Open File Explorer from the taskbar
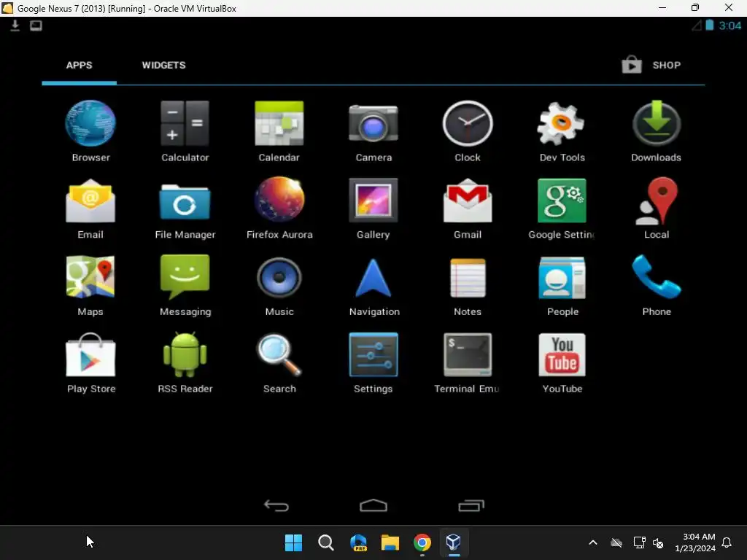Image resolution: width=747 pixels, height=560 pixels. 390,542
